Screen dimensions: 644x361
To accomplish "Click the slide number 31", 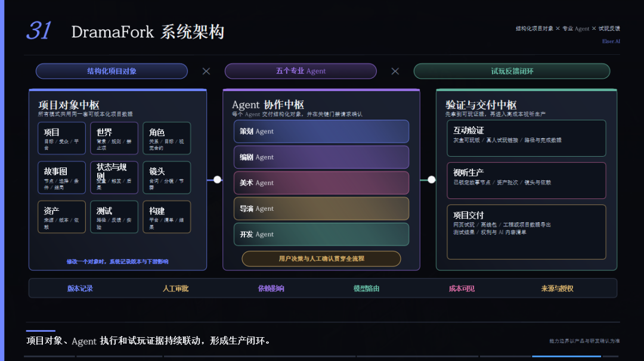I will coord(39,31).
